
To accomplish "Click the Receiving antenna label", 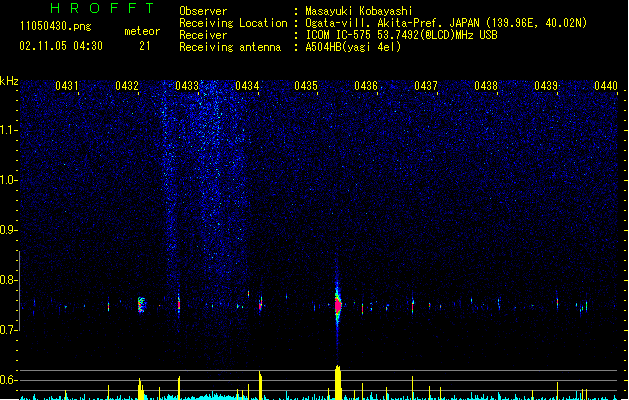I will (x=230, y=47).
